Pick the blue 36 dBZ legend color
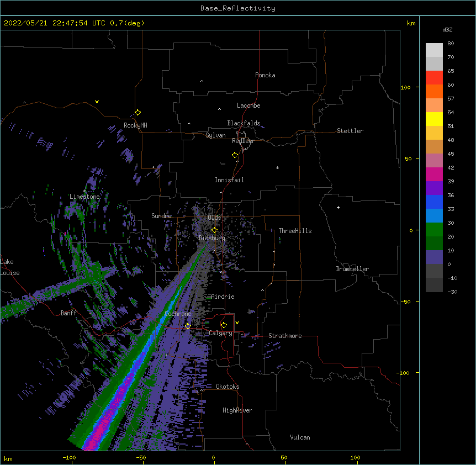The image size is (476, 465). pos(434,202)
